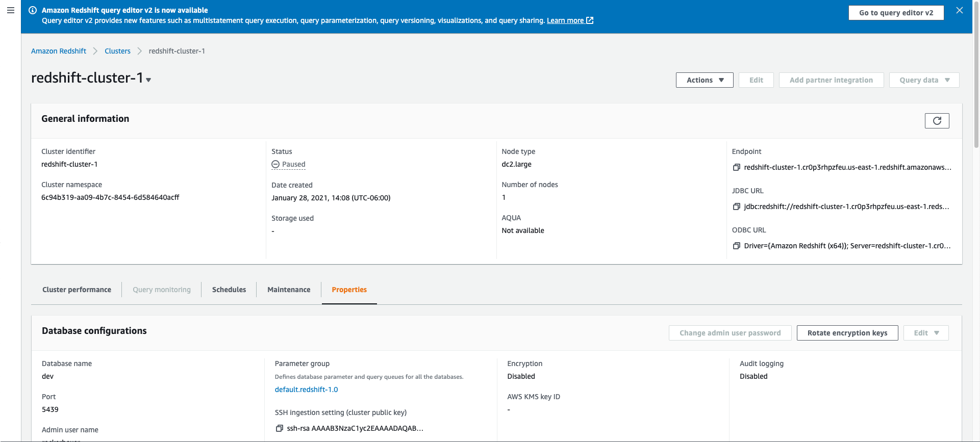Go to Clusters breadcrumb link
980x442 pixels.
point(117,51)
